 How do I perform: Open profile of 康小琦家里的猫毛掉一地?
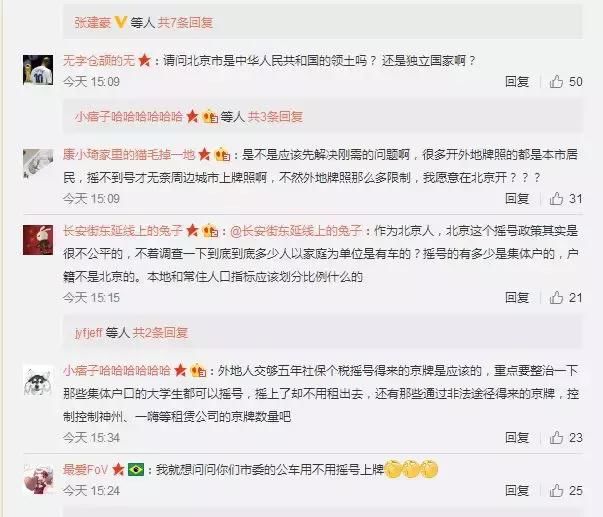click(x=129, y=155)
